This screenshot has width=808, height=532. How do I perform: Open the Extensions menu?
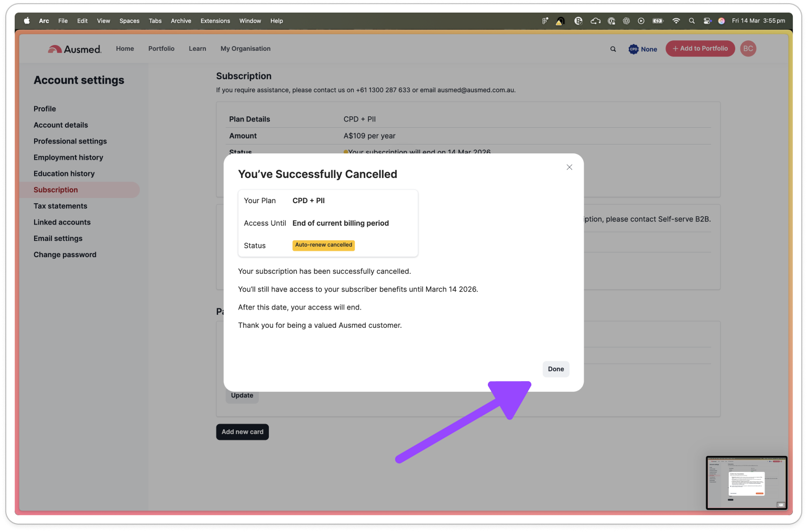coord(215,21)
